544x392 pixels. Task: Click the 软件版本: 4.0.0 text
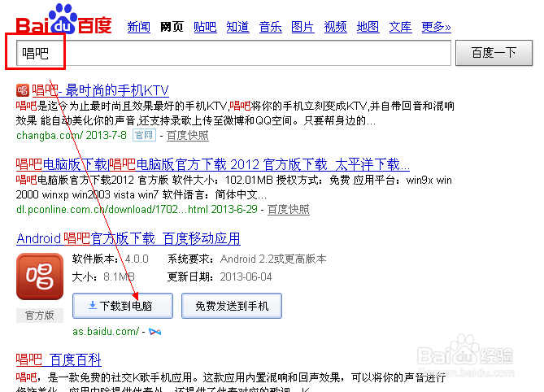(111, 259)
